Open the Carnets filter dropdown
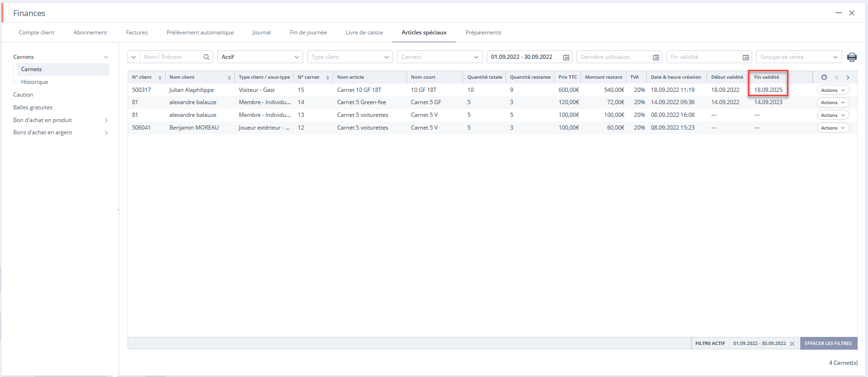868x377 pixels. tap(440, 57)
